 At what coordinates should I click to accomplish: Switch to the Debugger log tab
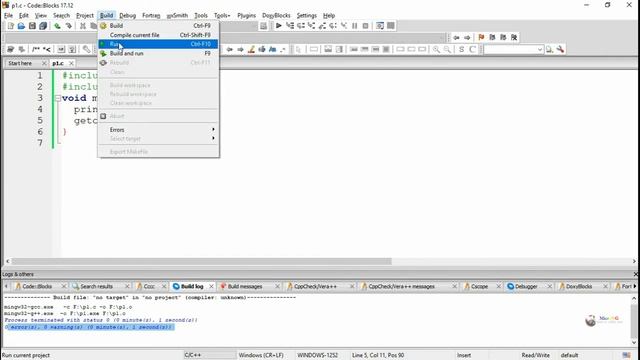pyautogui.click(x=526, y=287)
